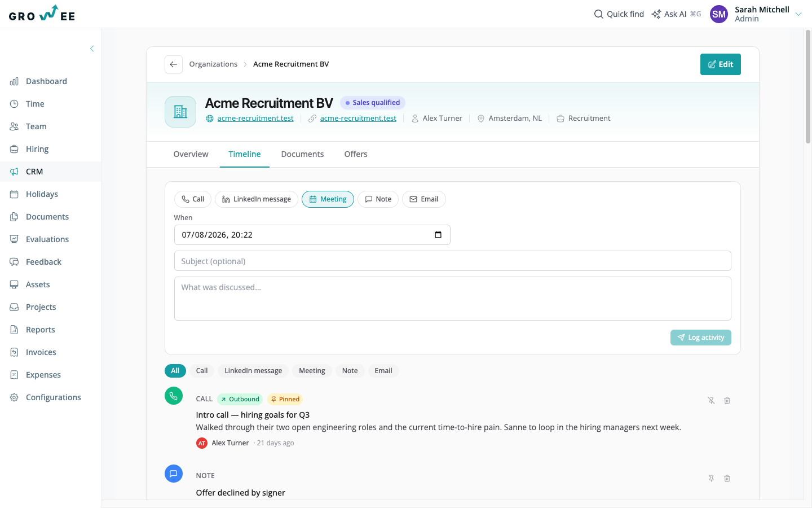The width and height of the screenshot is (812, 508).
Task: Launch the Ask AI assistant
Action: pos(676,14)
